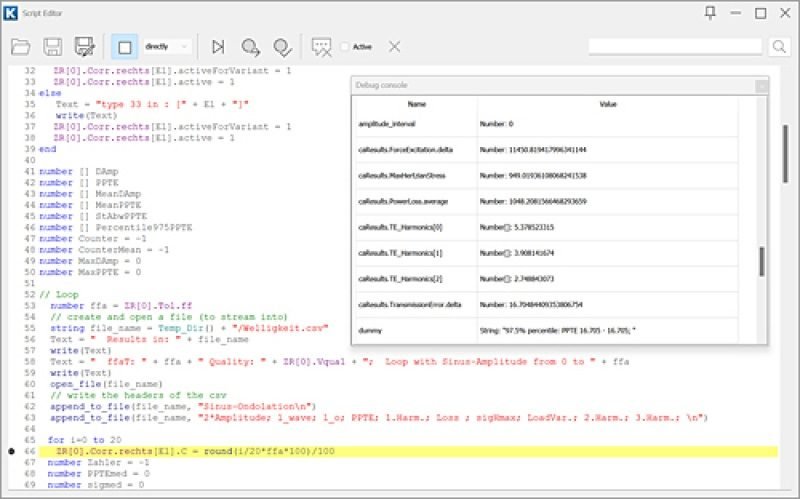
Task: Open a script file with folder icon
Action: (x=22, y=46)
